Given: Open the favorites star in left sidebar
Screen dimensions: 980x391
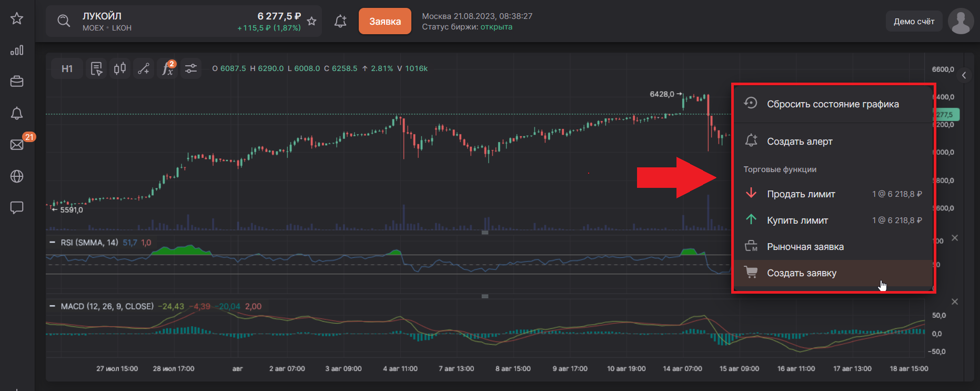Looking at the screenshot, I should click(17, 19).
